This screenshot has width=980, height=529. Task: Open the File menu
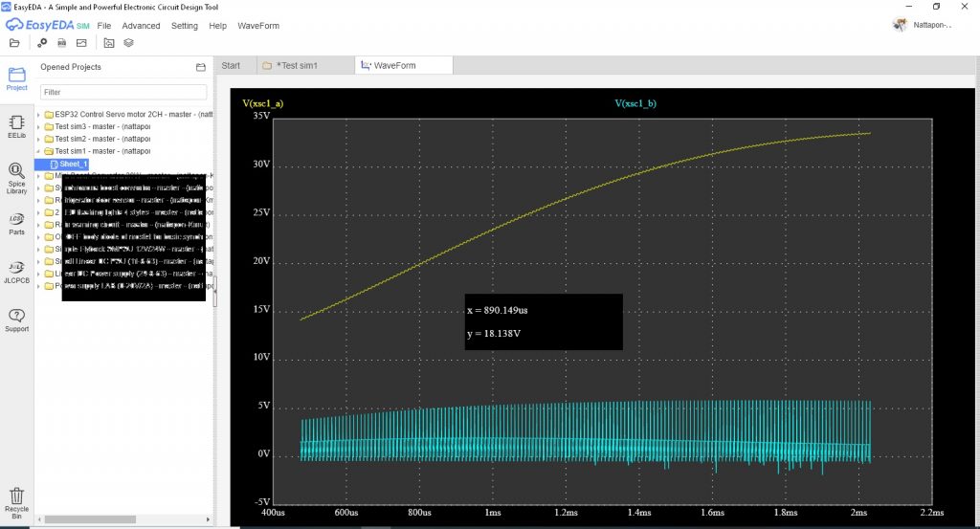103,26
